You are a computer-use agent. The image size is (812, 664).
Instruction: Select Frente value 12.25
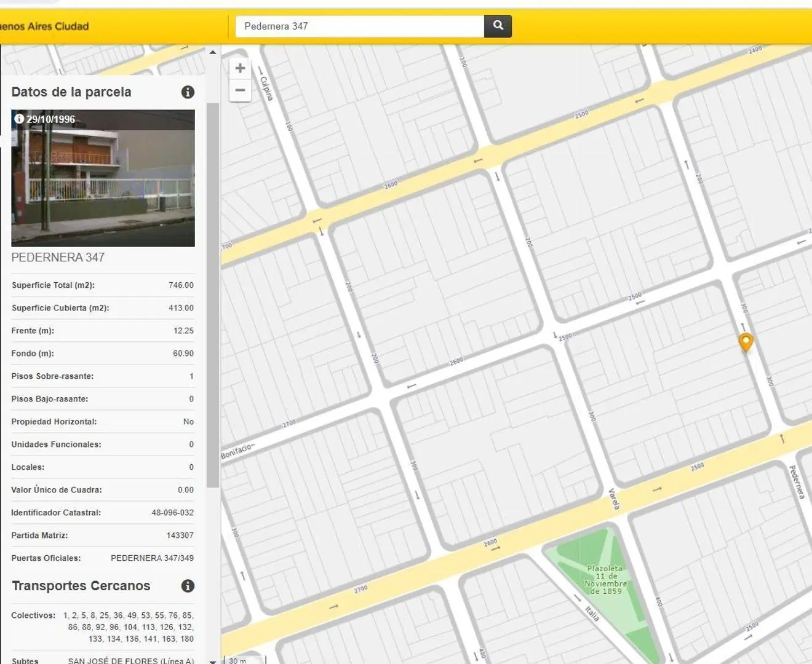[x=183, y=331]
